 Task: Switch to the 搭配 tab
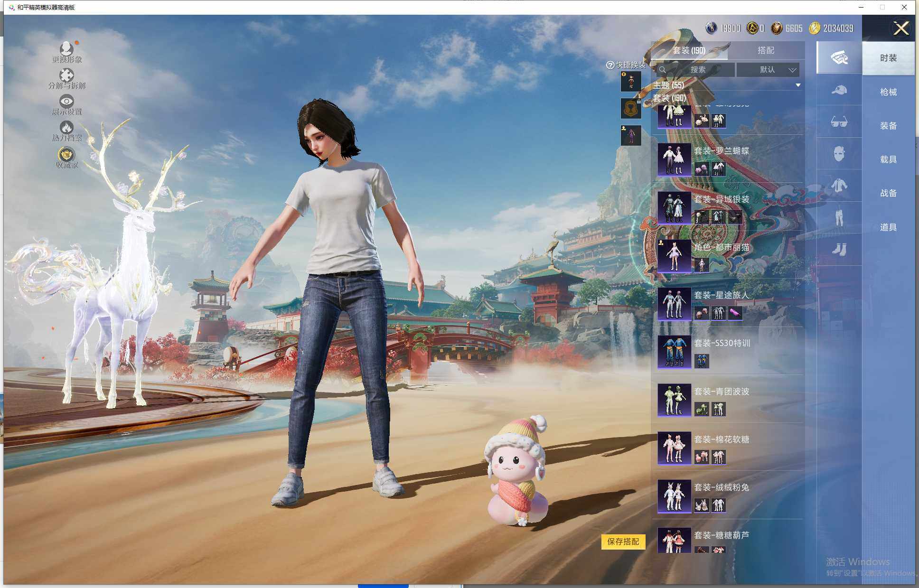click(765, 50)
